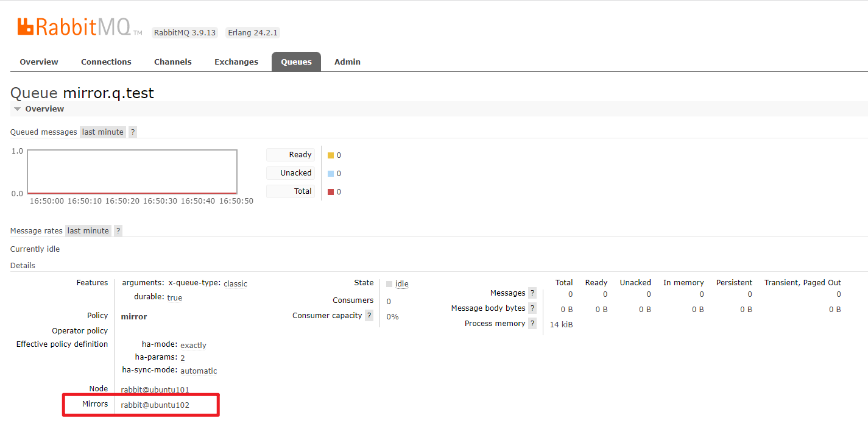
Task: Click the 'exactly' ha-mode value
Action: (x=193, y=345)
